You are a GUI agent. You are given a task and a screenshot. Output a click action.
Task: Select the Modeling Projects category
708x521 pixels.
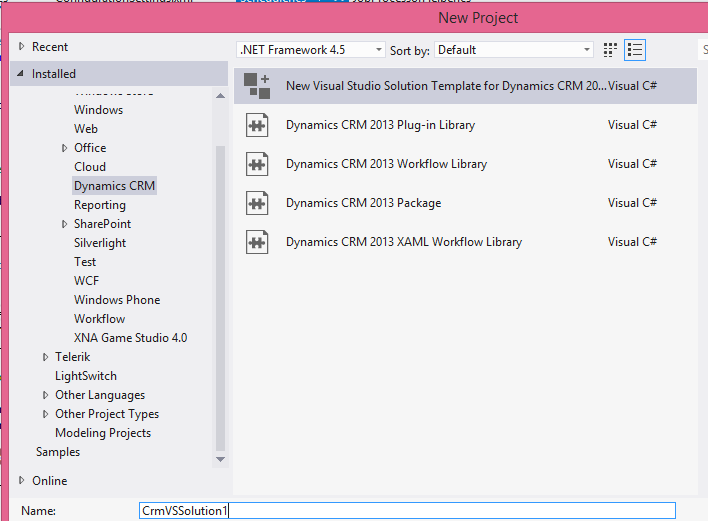[103, 433]
